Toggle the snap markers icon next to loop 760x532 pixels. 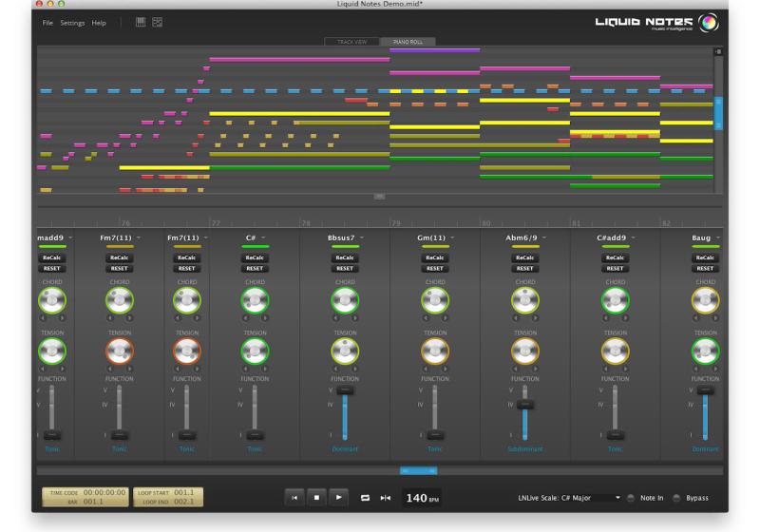[385, 497]
